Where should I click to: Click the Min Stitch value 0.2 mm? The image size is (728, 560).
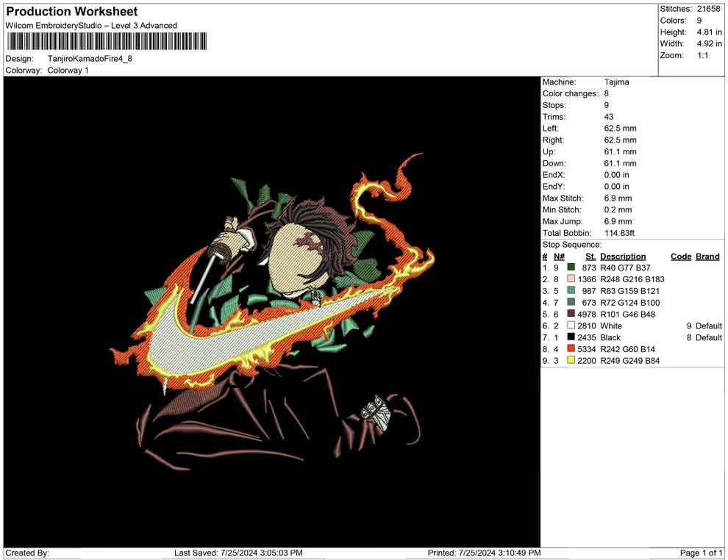click(x=618, y=209)
